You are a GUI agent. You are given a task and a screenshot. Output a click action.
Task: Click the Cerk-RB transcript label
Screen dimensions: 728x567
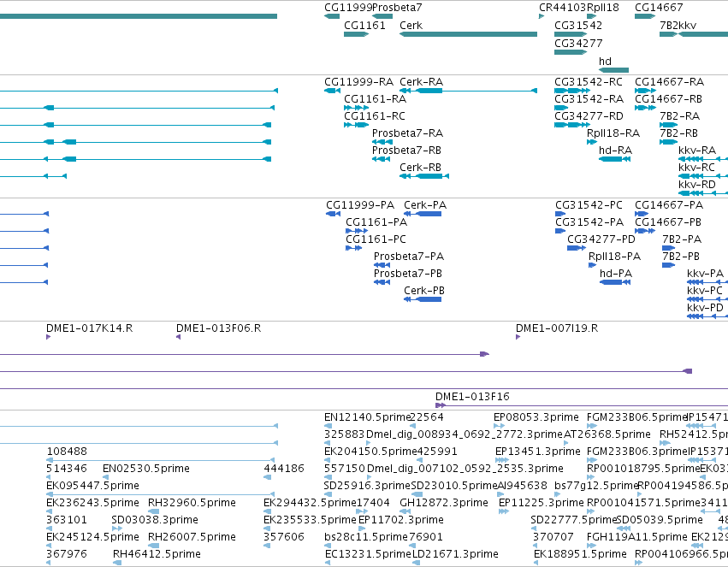tap(420, 168)
